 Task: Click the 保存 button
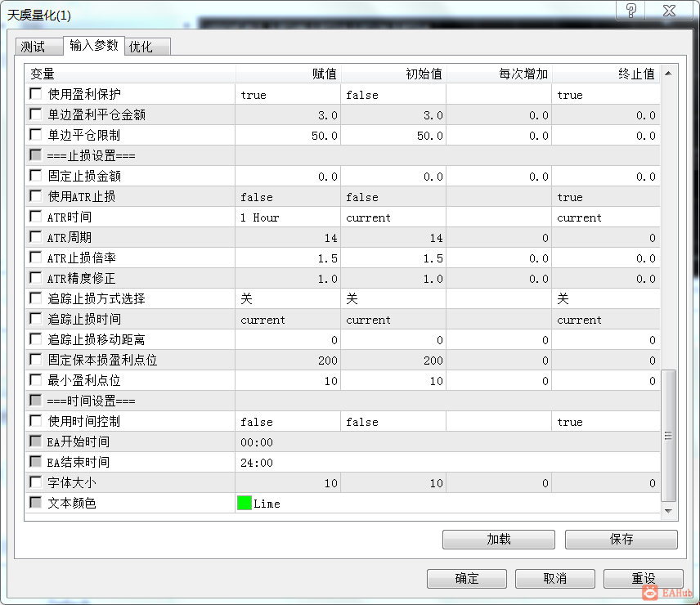coord(621,540)
